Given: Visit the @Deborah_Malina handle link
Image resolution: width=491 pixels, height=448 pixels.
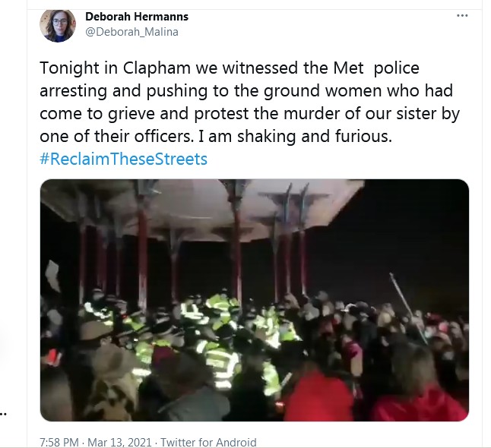Looking at the screenshot, I should point(131,32).
